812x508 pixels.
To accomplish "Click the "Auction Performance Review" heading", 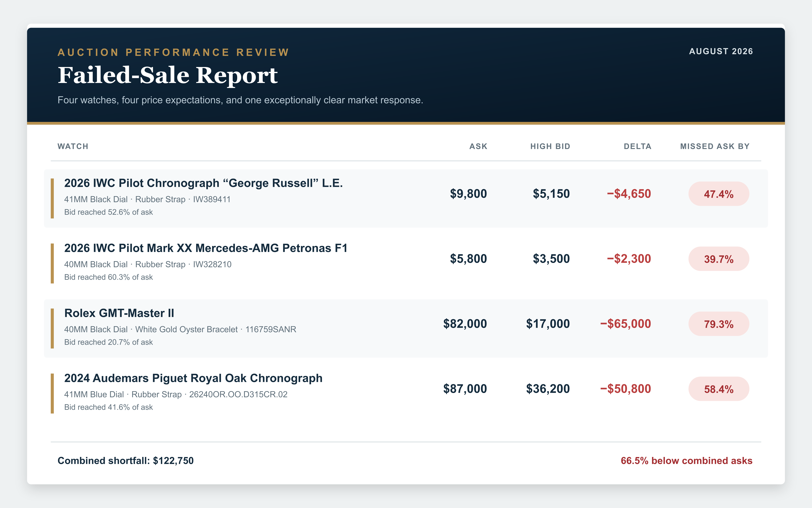I will [173, 52].
